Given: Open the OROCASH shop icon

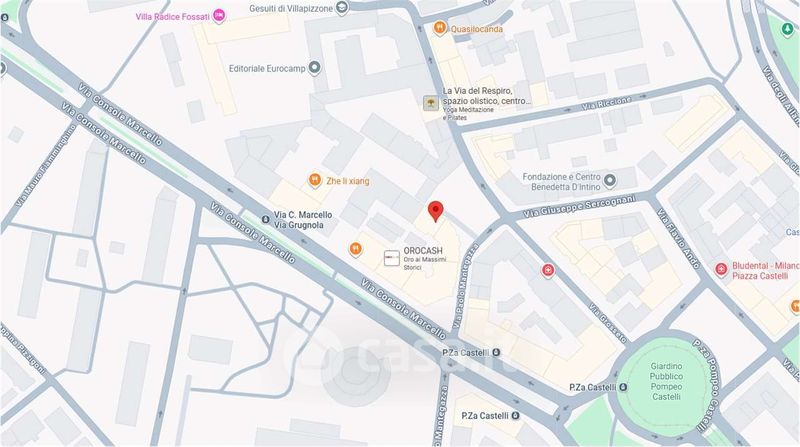Looking at the screenshot, I should click(391, 258).
